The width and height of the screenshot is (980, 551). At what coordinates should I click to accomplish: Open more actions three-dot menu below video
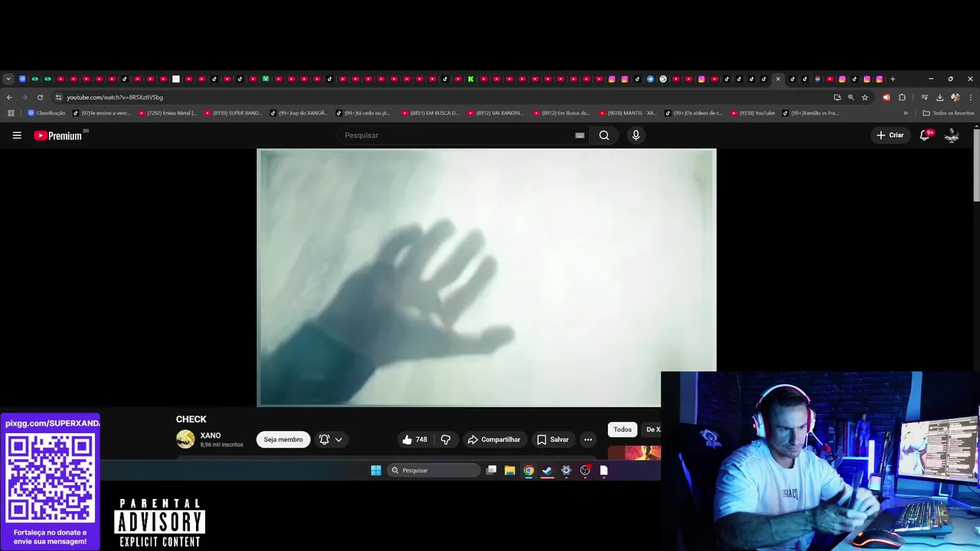pos(588,439)
